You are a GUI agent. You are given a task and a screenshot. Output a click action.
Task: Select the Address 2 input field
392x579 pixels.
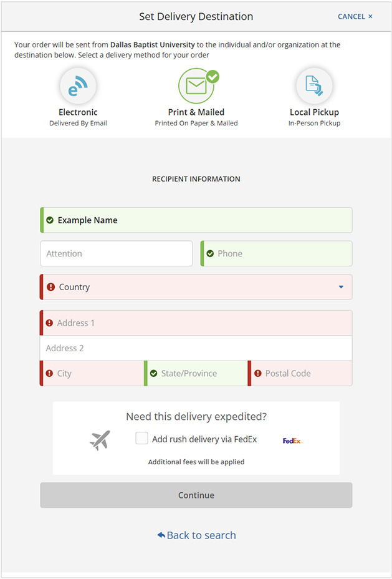coord(196,348)
